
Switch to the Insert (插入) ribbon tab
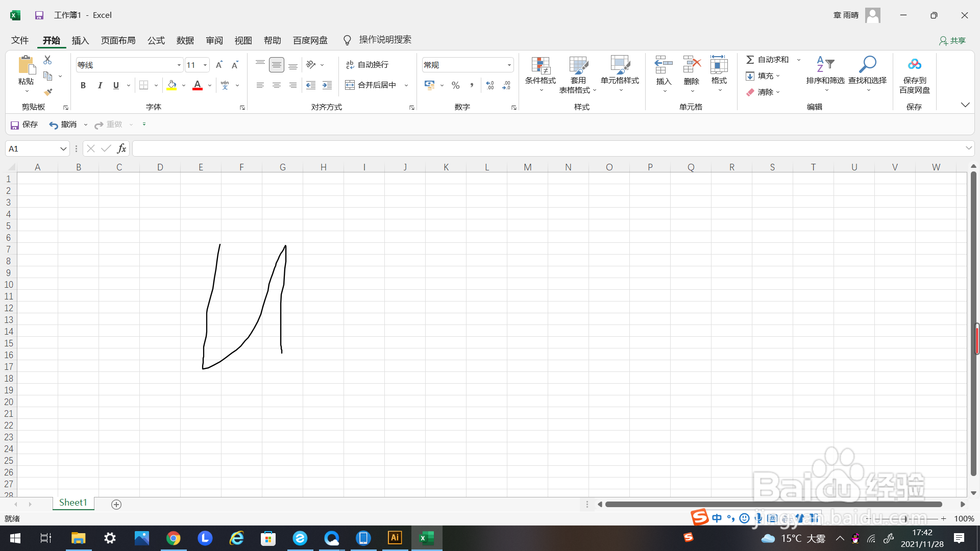tap(80, 40)
